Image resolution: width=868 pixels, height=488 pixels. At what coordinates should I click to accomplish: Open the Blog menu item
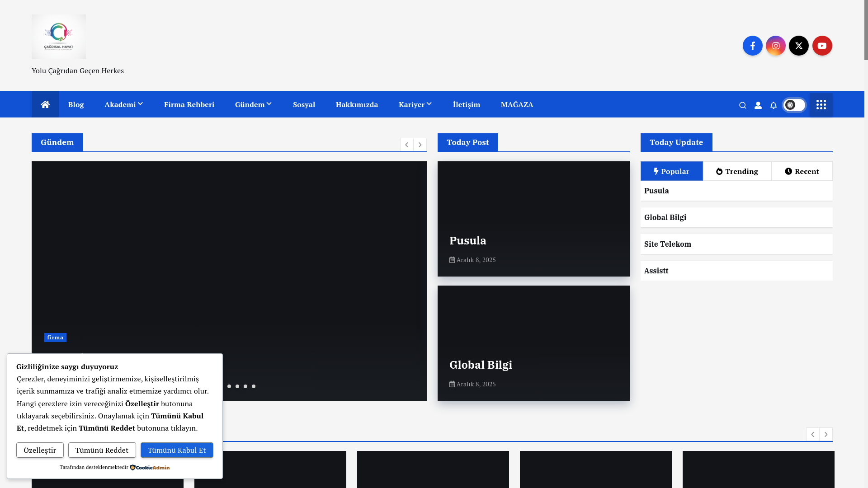76,104
